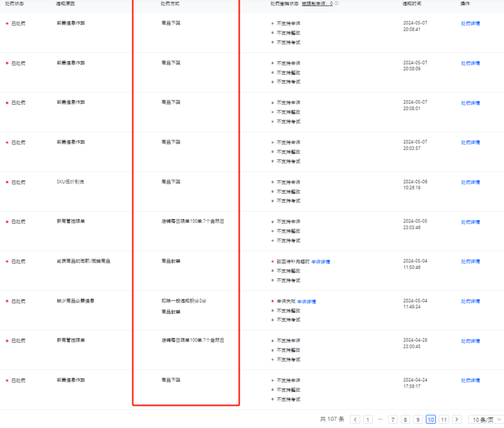View 处罚详情 for the SKU低价引流 violation
Image resolution: width=504 pixels, height=428 pixels.
[470, 182]
